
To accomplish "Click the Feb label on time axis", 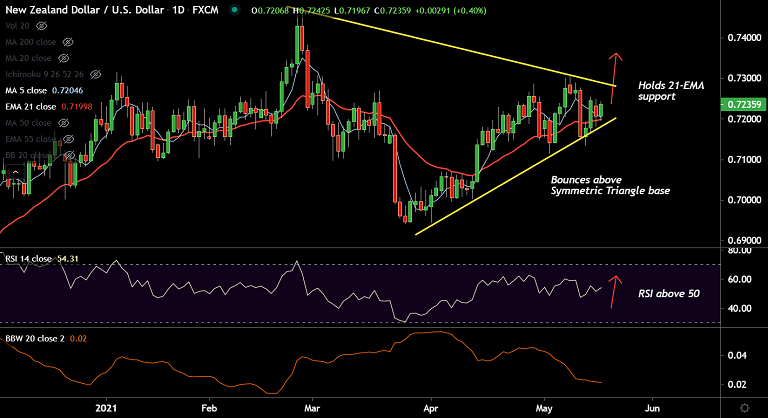I will (x=209, y=408).
